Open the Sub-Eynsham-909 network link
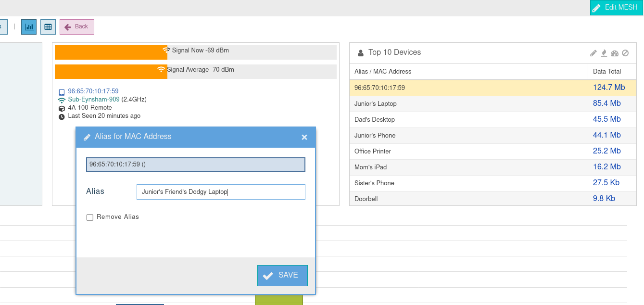The image size is (644, 305). [94, 100]
